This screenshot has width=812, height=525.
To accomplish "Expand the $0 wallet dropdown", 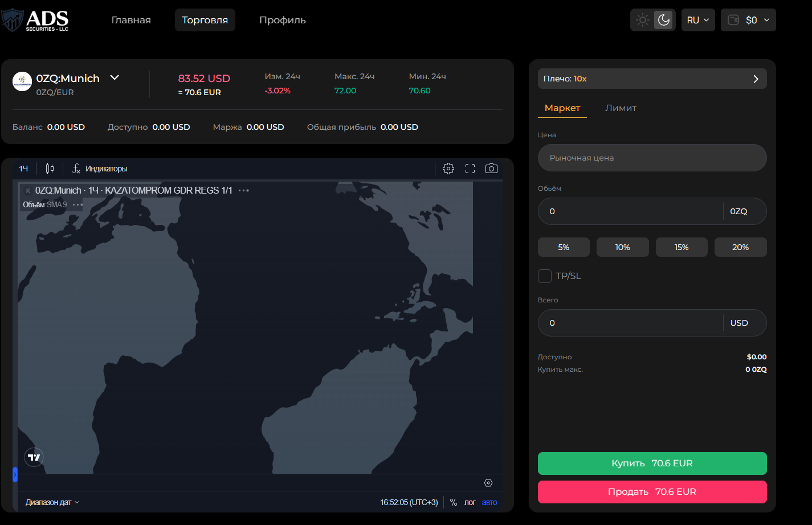I will pos(748,20).
